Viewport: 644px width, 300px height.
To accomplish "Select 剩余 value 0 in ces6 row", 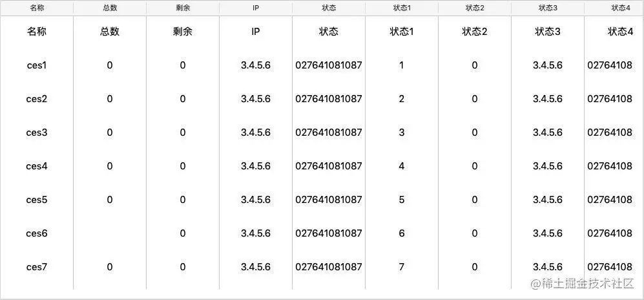I will coord(183,233).
